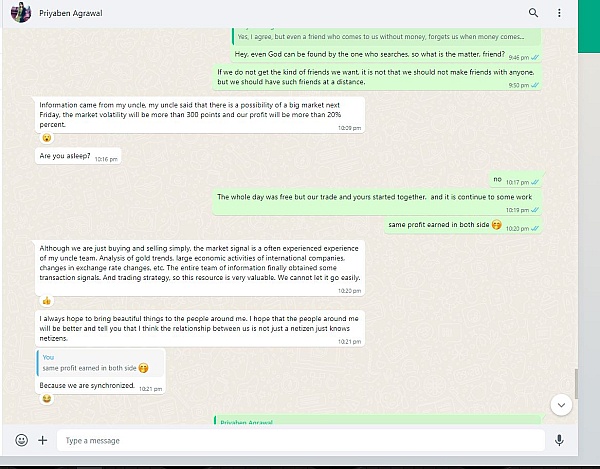
Task: Click the 'no' reply message bubble
Action: 515,179
